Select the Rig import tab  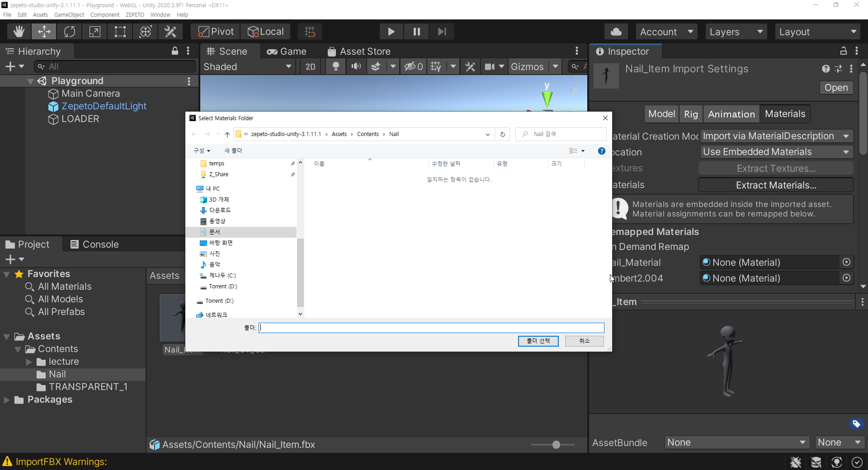(x=691, y=114)
